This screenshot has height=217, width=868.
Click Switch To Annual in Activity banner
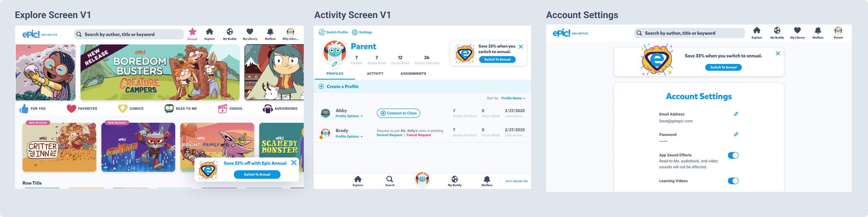(x=497, y=59)
